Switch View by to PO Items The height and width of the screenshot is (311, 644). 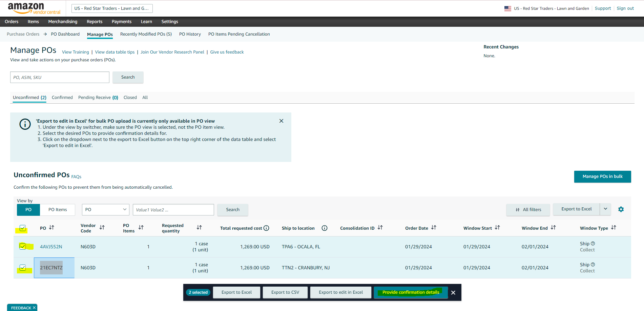click(x=58, y=210)
